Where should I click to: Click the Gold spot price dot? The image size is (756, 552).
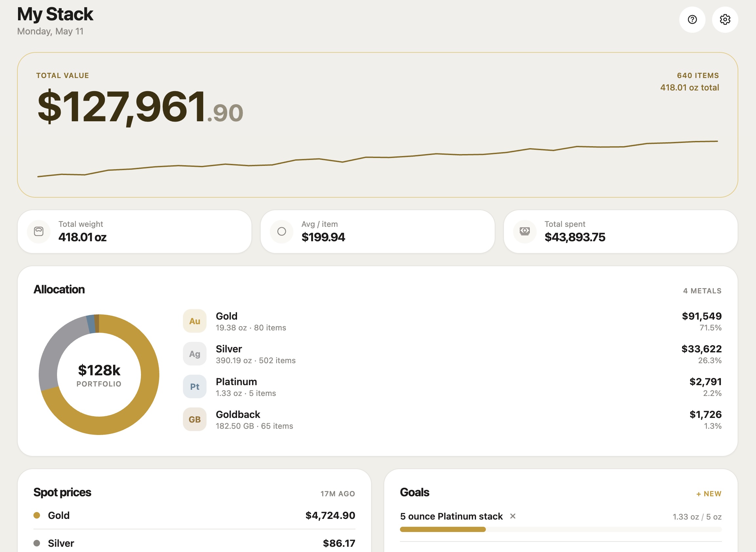pyautogui.click(x=37, y=515)
